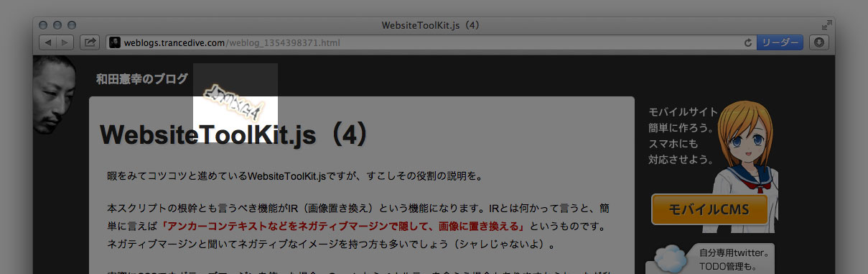Viewport: 868px width, 274px height.
Task: Go forward with the Safari forward arrow
Action: click(65, 43)
